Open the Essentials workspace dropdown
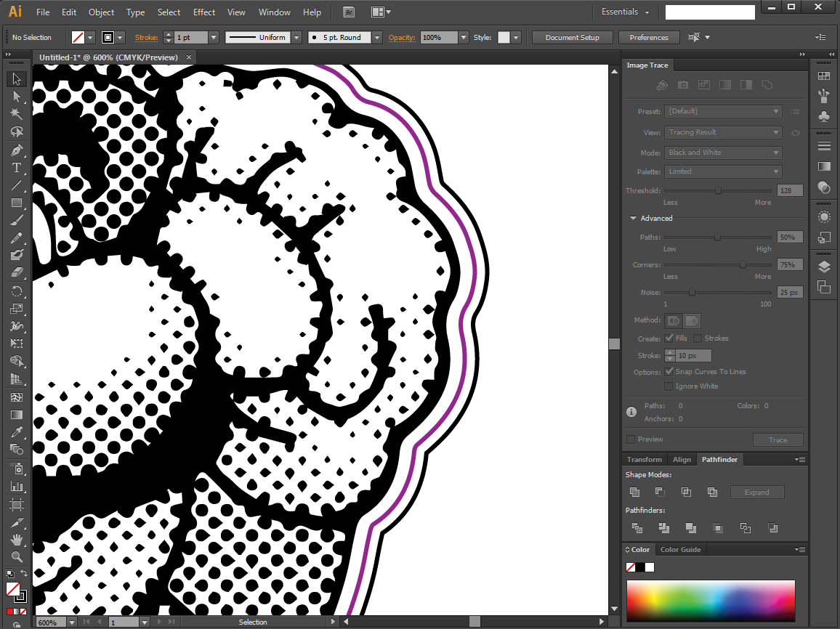This screenshot has width=840, height=629. click(x=625, y=12)
